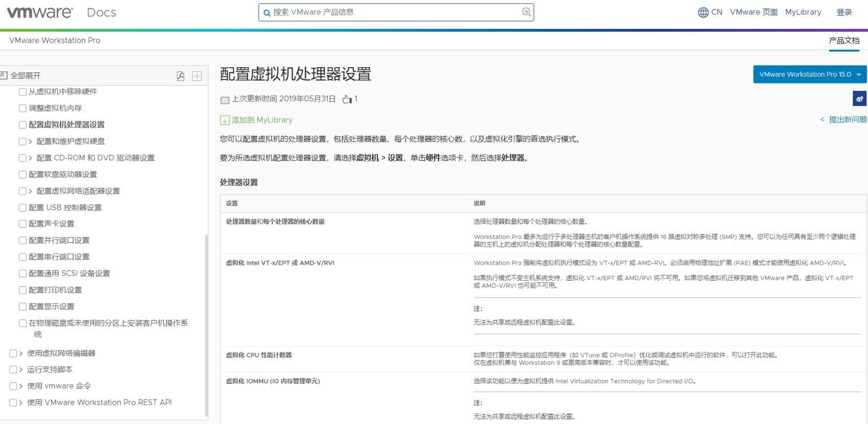Viewport: 868px width, 424px height.
Task: Focus the 搜索 VMware 产品信息 search field
Action: pyautogui.click(x=396, y=12)
